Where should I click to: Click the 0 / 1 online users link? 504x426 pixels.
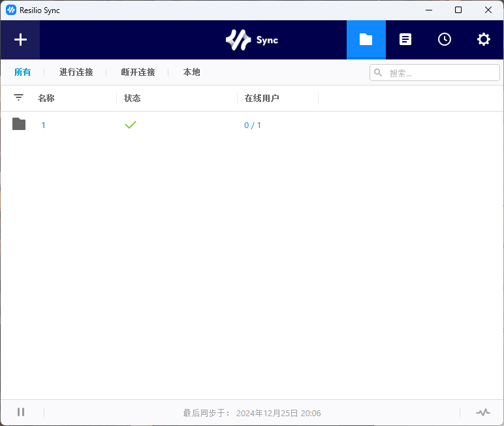[x=253, y=125]
